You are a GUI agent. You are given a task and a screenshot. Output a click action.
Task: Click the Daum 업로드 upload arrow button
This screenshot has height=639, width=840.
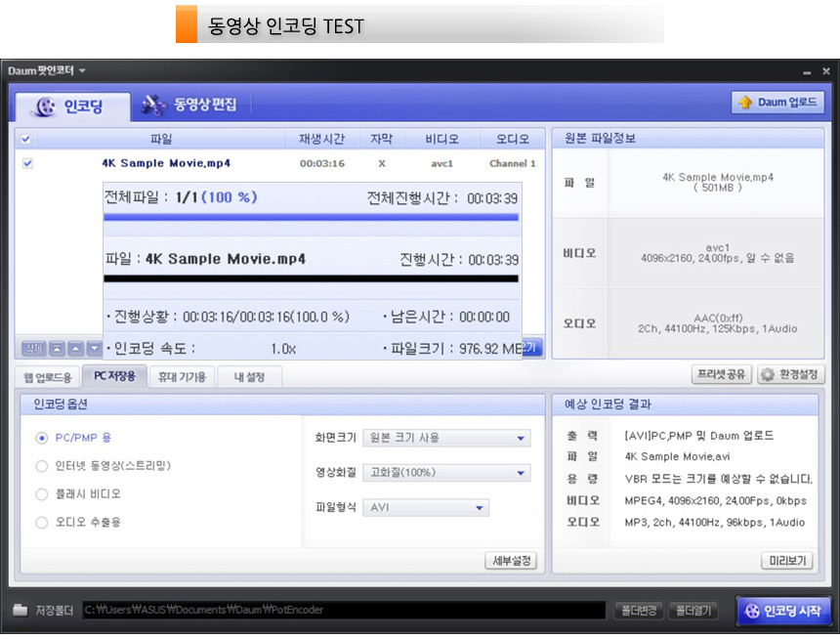click(777, 103)
